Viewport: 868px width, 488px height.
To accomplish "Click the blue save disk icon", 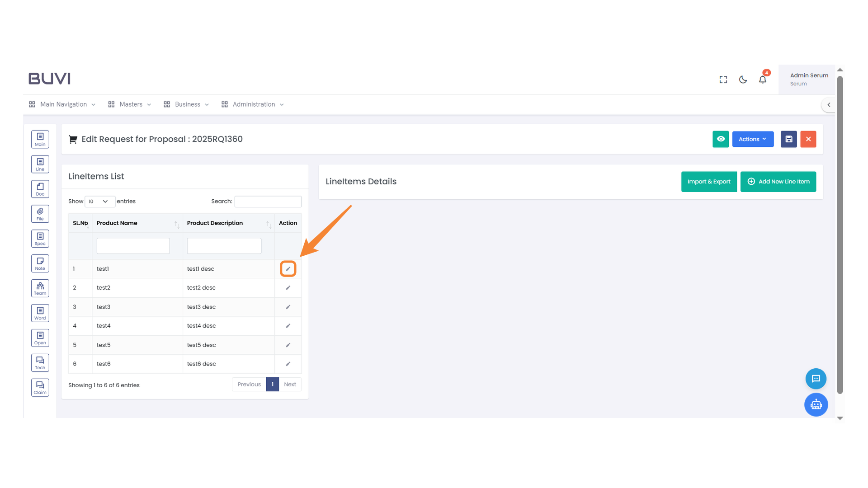I will [788, 139].
